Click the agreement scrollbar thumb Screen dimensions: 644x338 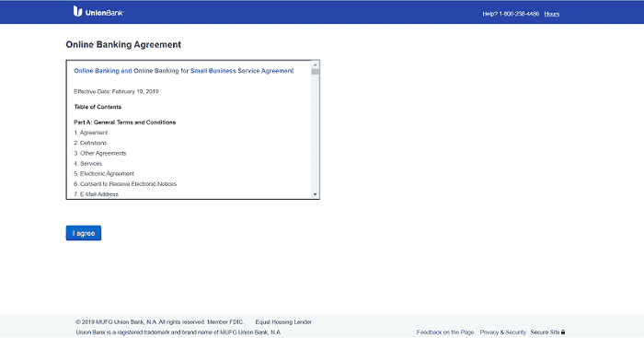(x=315, y=72)
